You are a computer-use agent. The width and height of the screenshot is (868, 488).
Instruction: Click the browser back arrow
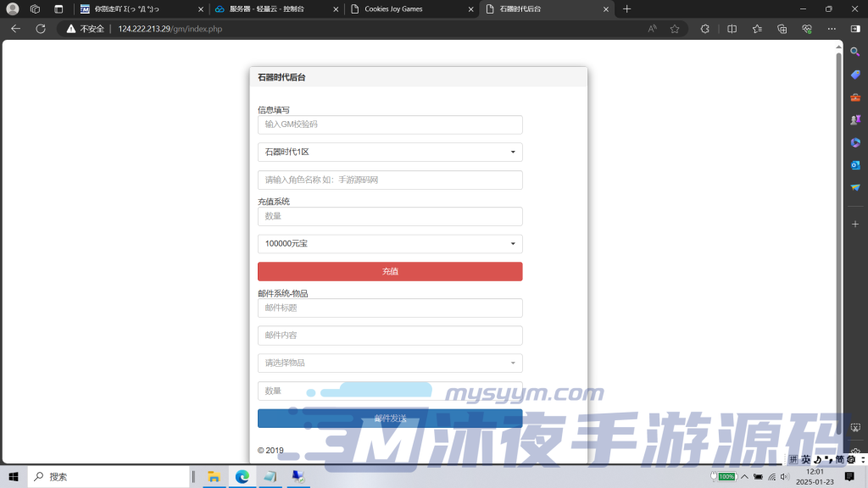(15, 28)
